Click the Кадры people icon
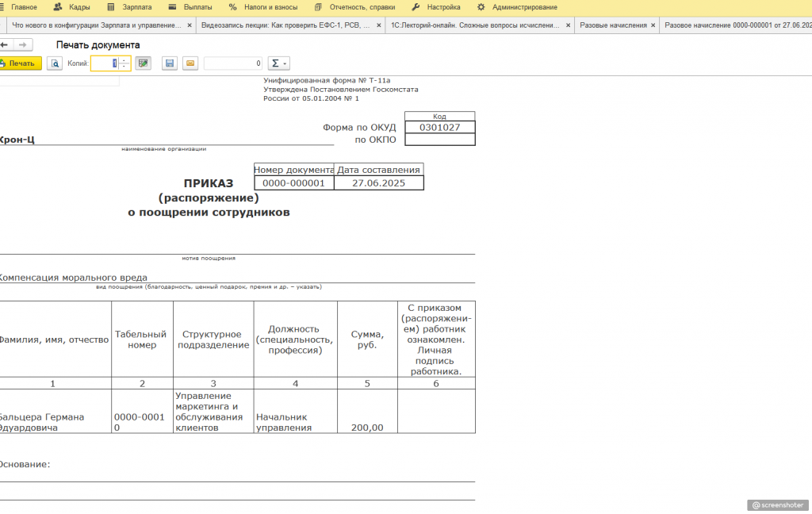Viewport: 812px width, 514px height. pyautogui.click(x=58, y=7)
